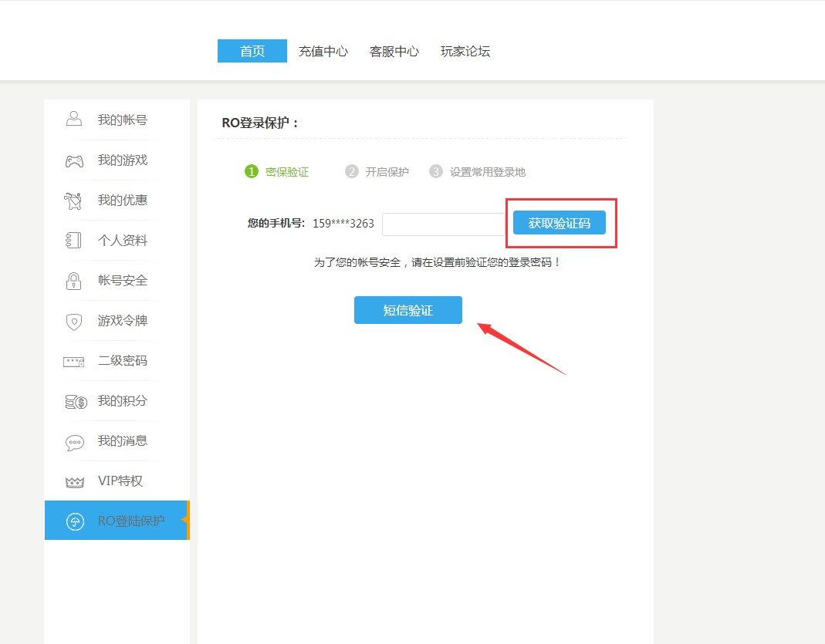Open 我的消息 in the sidebar
Image resolution: width=825 pixels, height=644 pixels.
click(x=117, y=440)
